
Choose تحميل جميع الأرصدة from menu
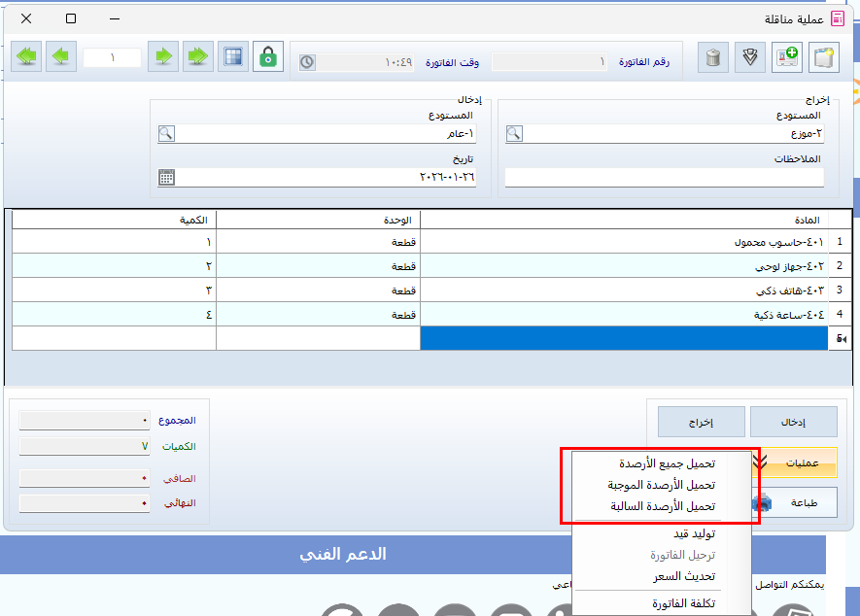point(666,463)
